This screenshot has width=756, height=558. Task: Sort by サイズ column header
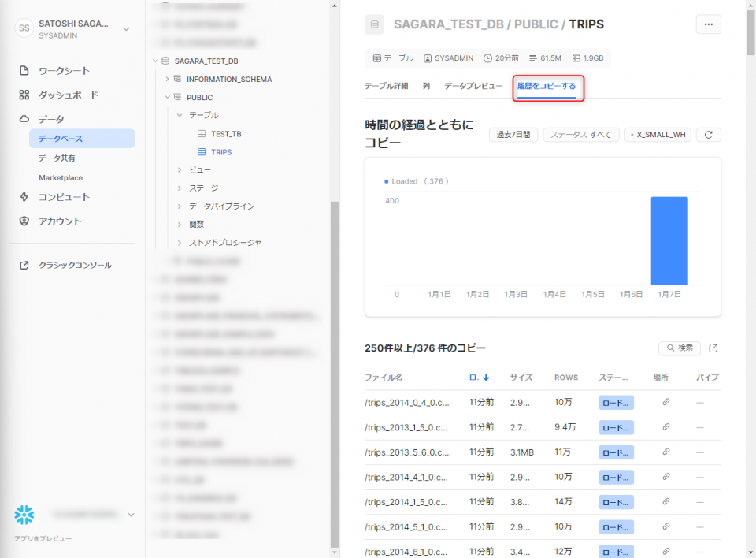coord(521,378)
